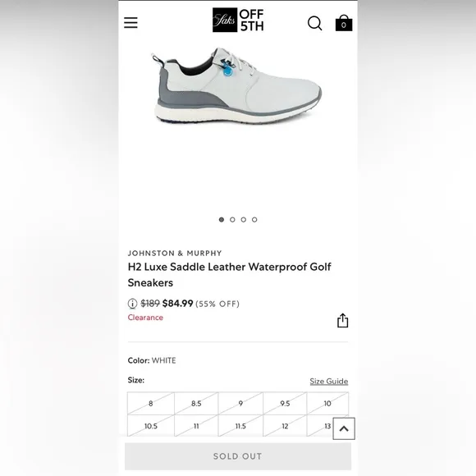Open the search magnifier icon
This screenshot has height=476, width=476.
point(315,23)
